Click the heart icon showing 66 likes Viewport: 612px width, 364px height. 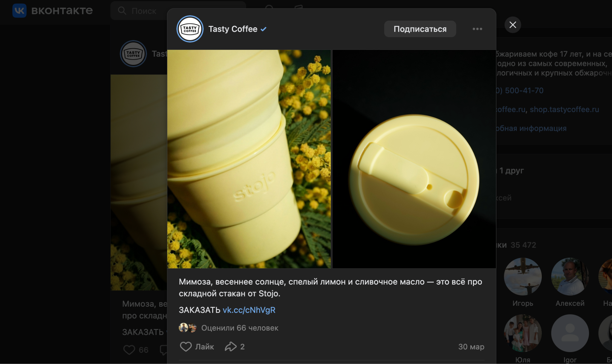click(x=130, y=349)
